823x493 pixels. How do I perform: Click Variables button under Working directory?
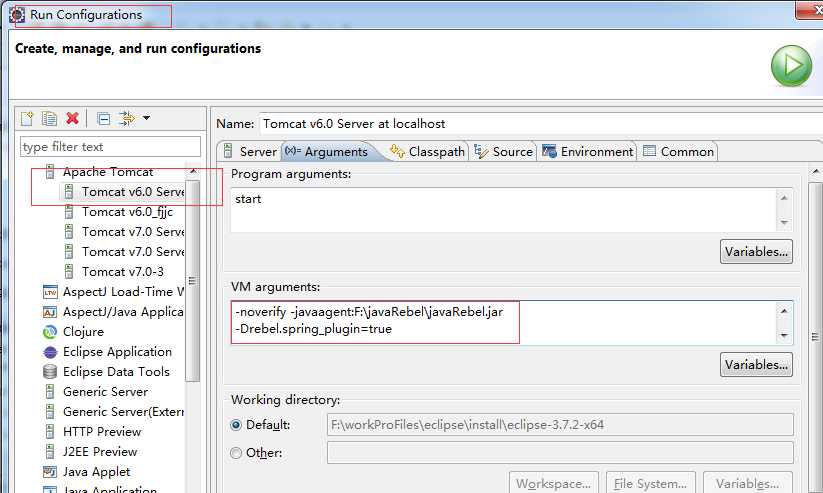tap(747, 483)
